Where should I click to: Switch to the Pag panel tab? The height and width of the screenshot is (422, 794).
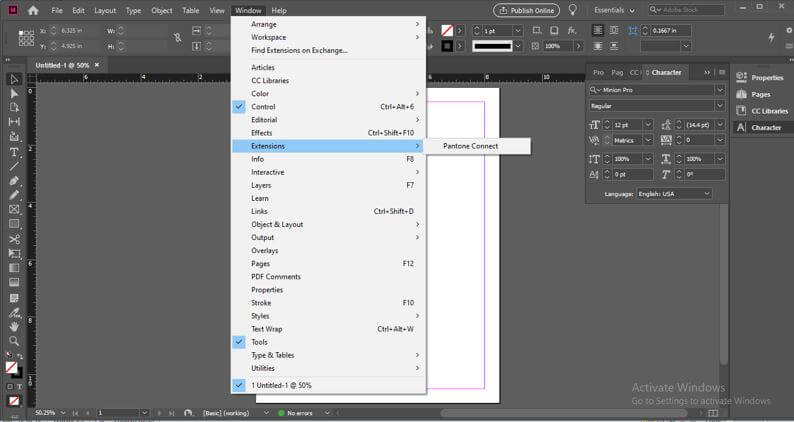(x=617, y=72)
